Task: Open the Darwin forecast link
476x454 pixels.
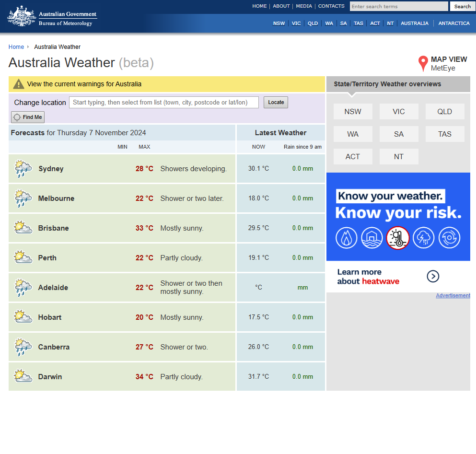Action: coord(50,377)
